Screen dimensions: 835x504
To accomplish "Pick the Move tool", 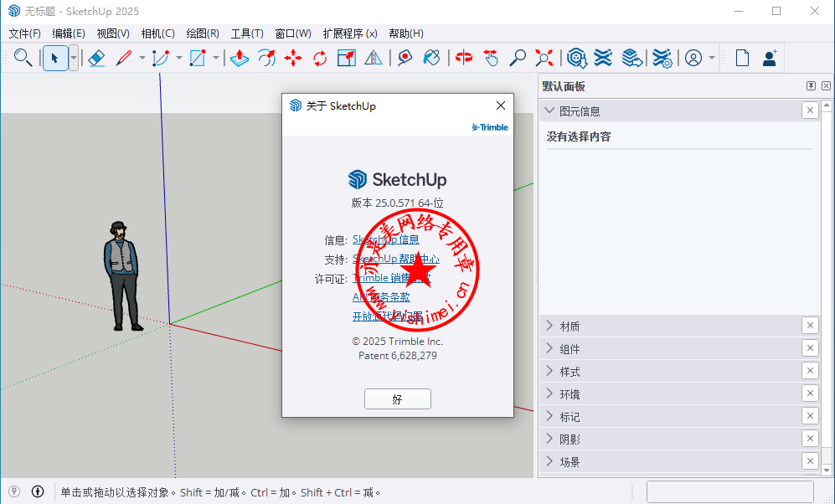I will click(293, 58).
